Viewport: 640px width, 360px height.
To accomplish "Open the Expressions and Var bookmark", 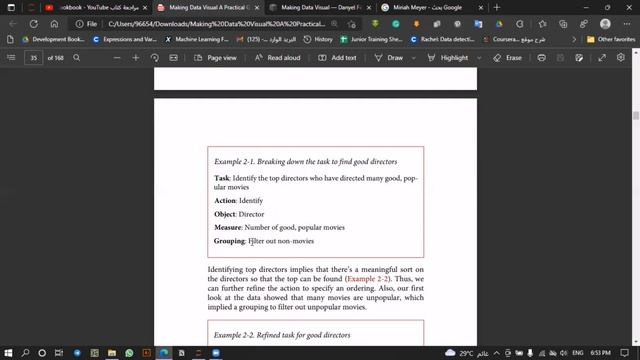I will tap(125, 40).
